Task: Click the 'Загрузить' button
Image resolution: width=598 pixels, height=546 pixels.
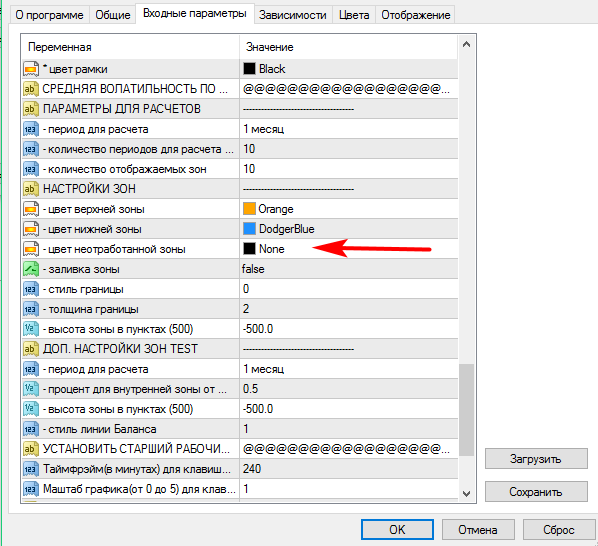Action: tap(536, 459)
